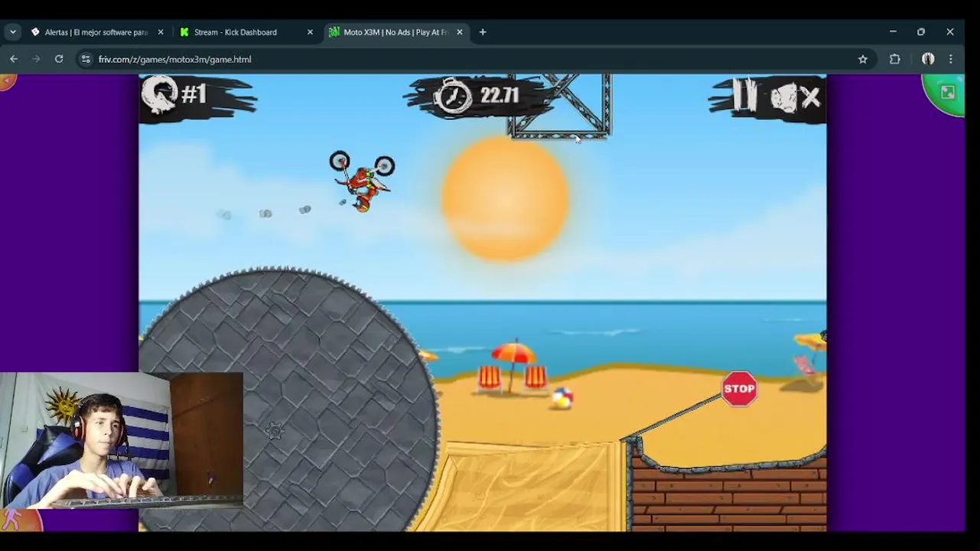Open the browser extensions menu
The width and height of the screenshot is (980, 551).
point(894,59)
